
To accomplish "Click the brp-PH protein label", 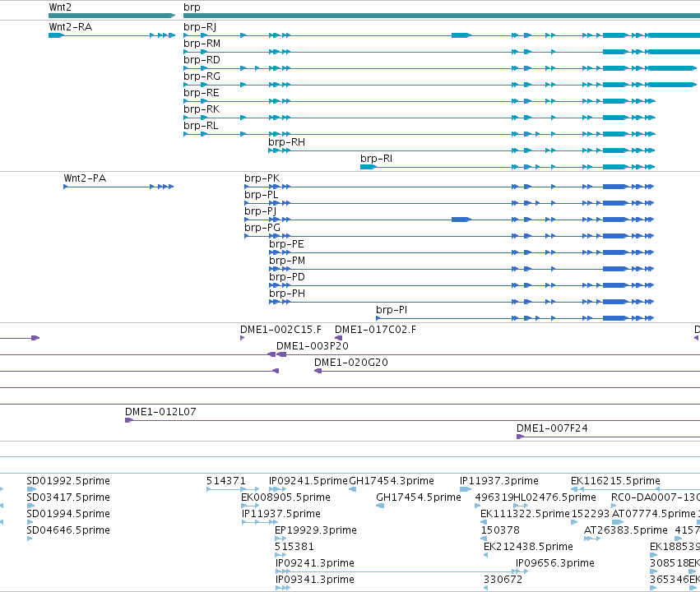I will [x=287, y=294].
